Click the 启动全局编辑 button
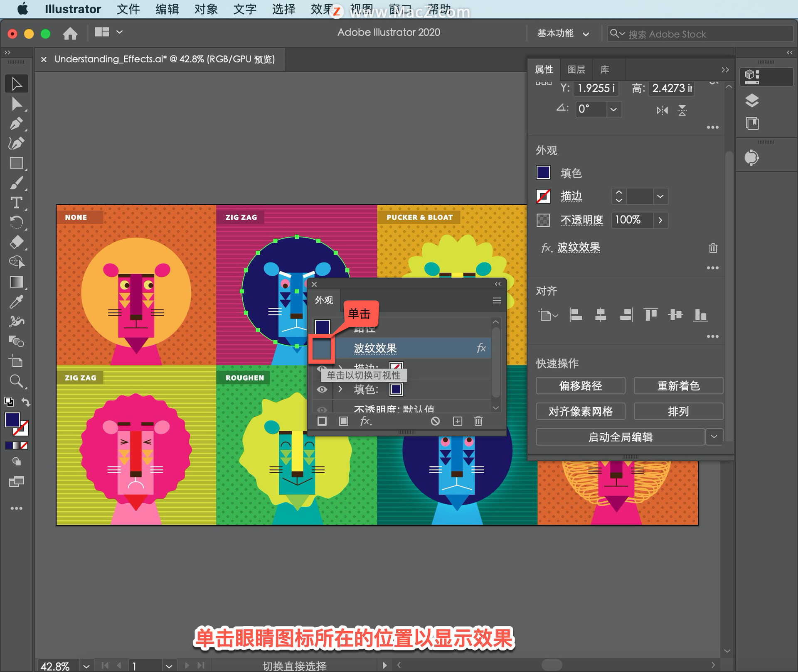 click(620, 437)
